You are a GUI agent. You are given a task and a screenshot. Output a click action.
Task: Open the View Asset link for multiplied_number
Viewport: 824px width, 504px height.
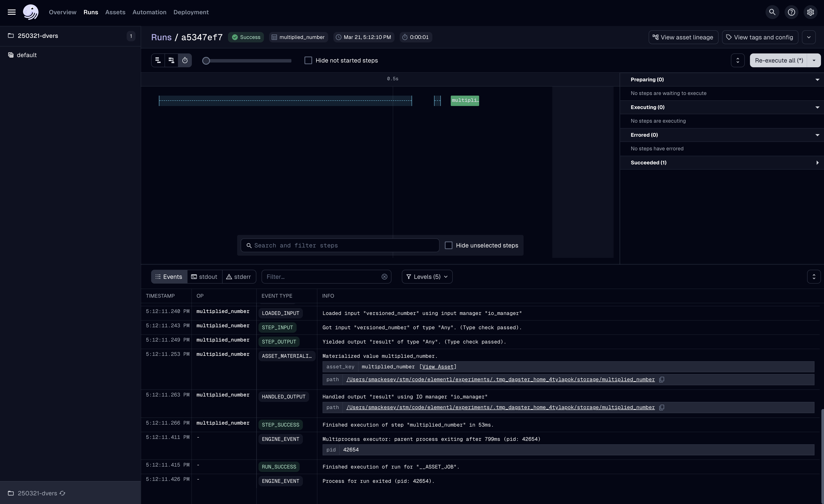(438, 367)
